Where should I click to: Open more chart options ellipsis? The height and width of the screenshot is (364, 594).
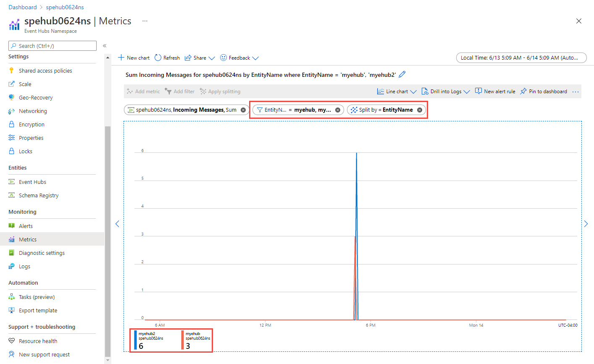(x=576, y=92)
